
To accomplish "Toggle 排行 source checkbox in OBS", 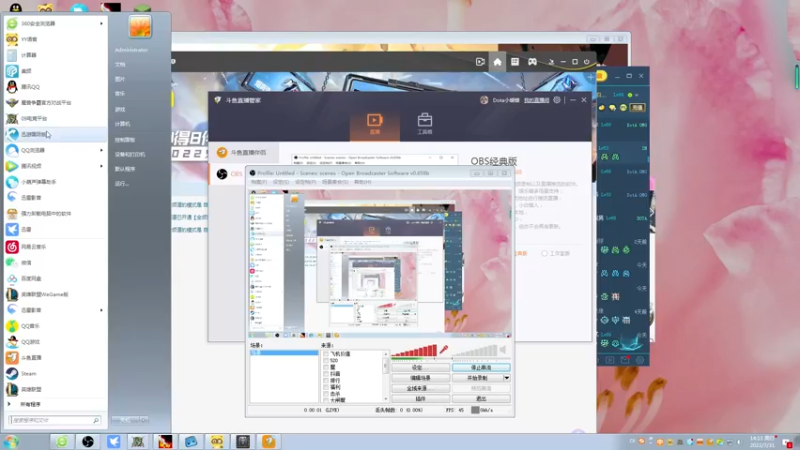I will pos(326,380).
